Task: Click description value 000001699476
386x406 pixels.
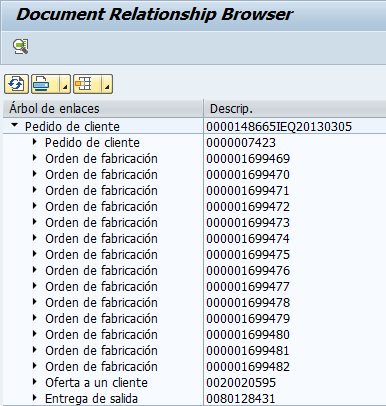Action: [x=248, y=271]
